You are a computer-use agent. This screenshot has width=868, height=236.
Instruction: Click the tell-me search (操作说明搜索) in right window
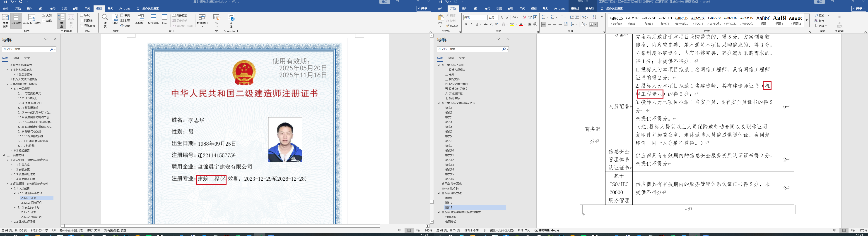pos(614,8)
